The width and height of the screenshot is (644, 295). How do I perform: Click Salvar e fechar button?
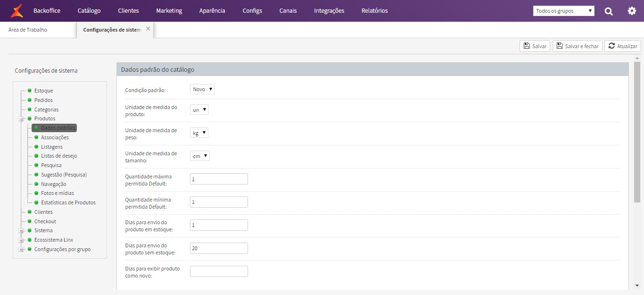point(577,46)
